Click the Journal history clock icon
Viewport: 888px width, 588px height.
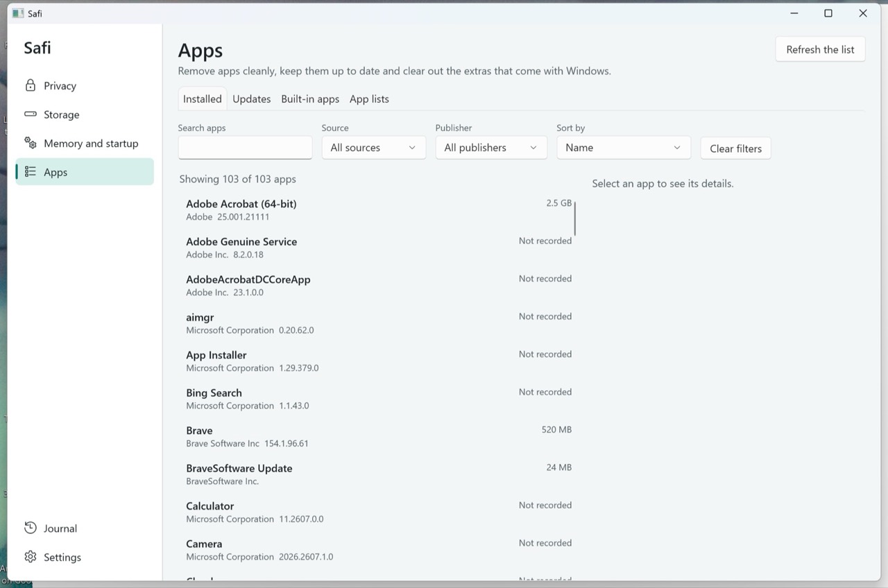31,528
